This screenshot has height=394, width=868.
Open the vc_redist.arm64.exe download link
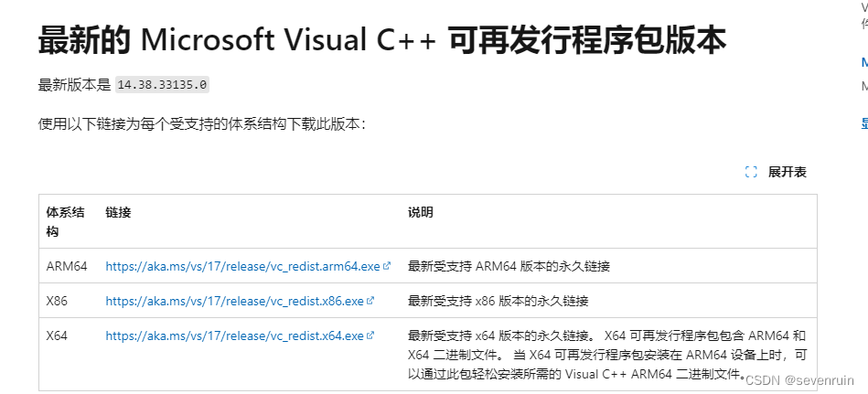(242, 266)
